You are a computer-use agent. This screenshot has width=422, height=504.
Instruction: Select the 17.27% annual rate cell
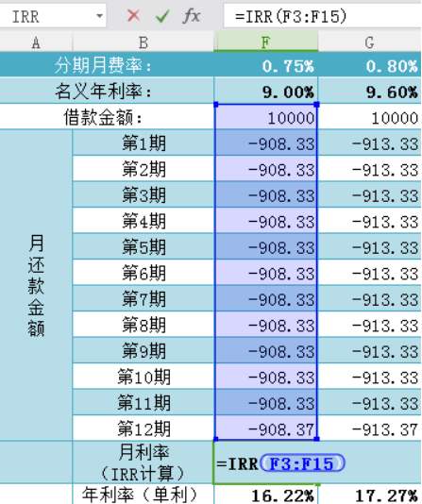pos(370,495)
